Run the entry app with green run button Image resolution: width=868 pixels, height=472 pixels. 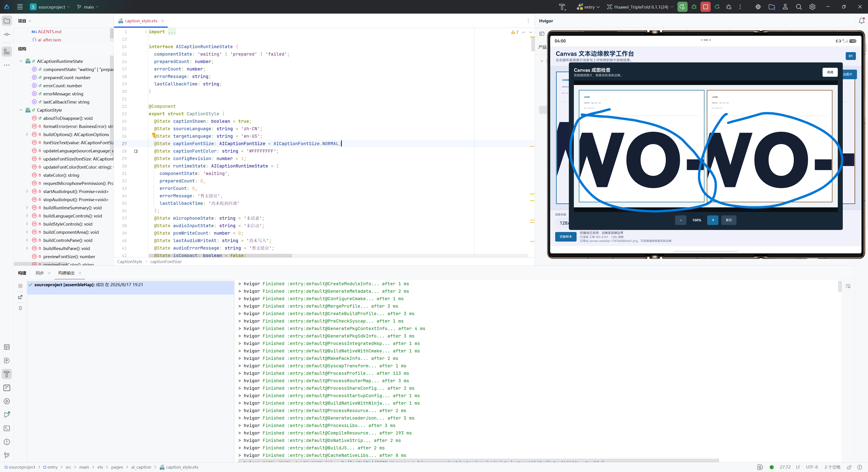[682, 7]
